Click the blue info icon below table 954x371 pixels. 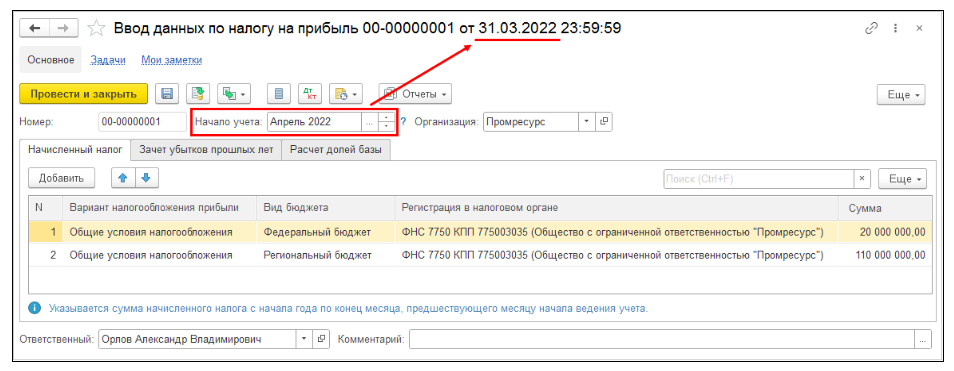coord(35,308)
